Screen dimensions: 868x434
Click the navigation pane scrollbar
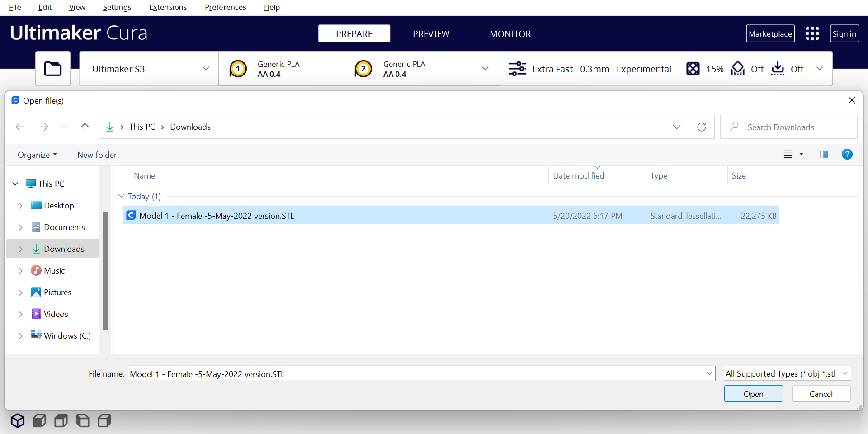click(x=105, y=271)
